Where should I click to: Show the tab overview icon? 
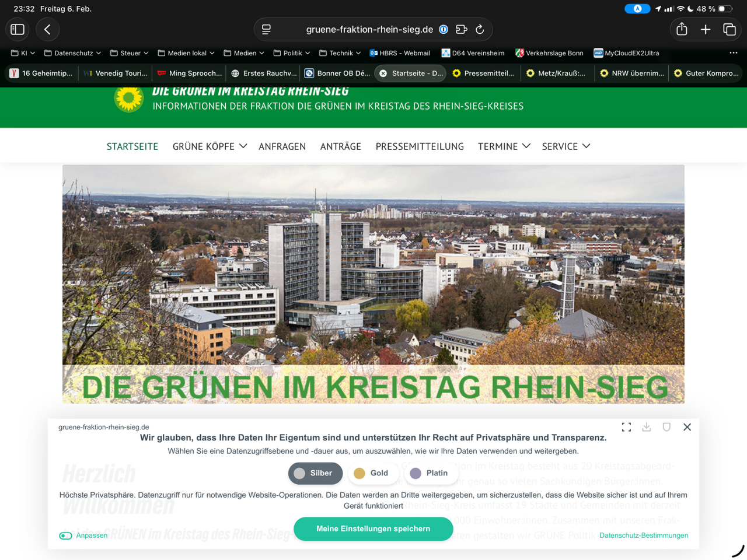(729, 29)
